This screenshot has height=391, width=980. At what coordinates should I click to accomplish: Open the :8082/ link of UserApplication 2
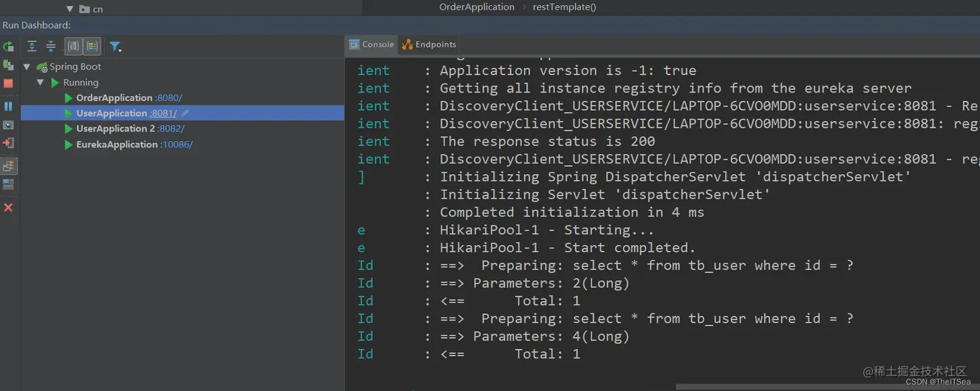click(171, 129)
